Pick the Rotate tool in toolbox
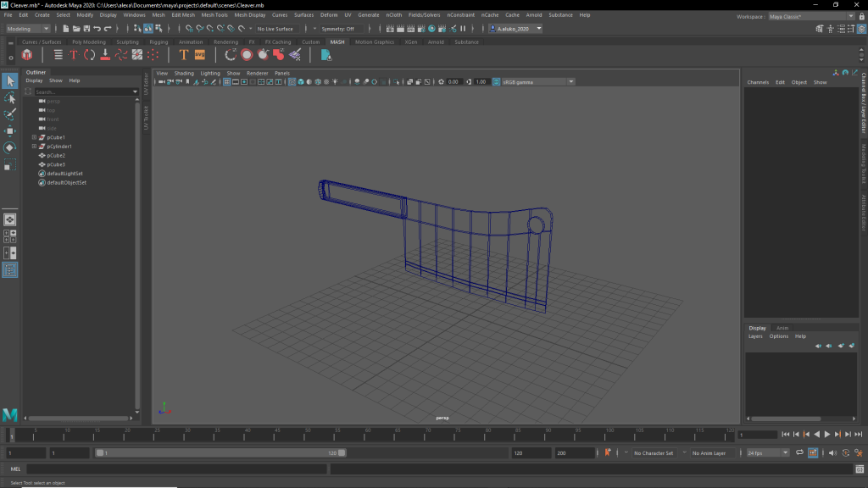The height and width of the screenshot is (488, 868). [x=10, y=147]
